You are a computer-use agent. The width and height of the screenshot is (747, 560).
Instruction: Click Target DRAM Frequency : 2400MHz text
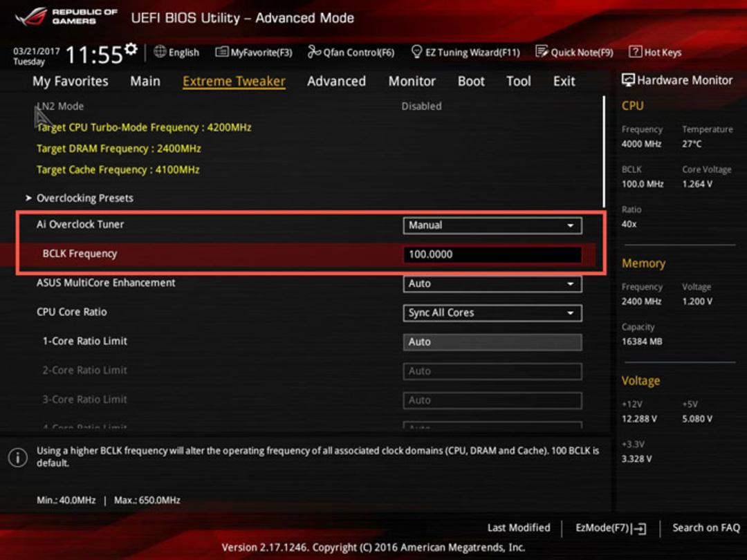(x=119, y=149)
